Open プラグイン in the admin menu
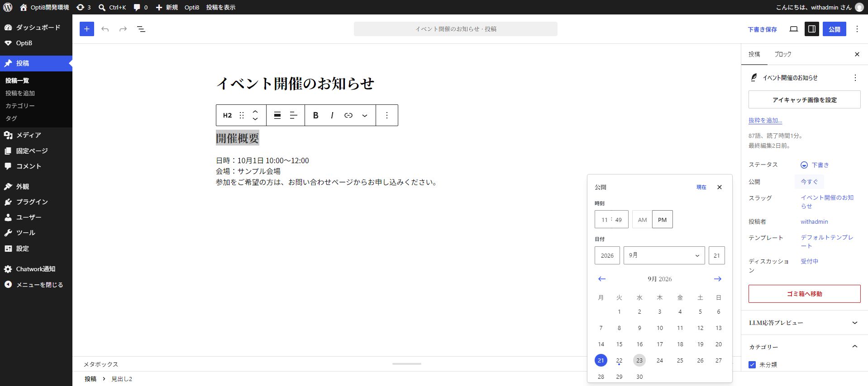868x386 pixels. tap(36, 202)
